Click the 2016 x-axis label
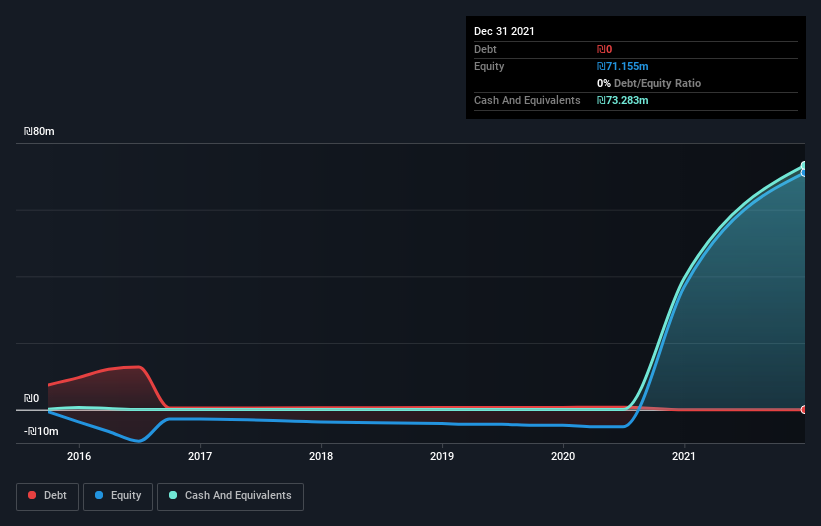The image size is (821, 526). pos(79,456)
